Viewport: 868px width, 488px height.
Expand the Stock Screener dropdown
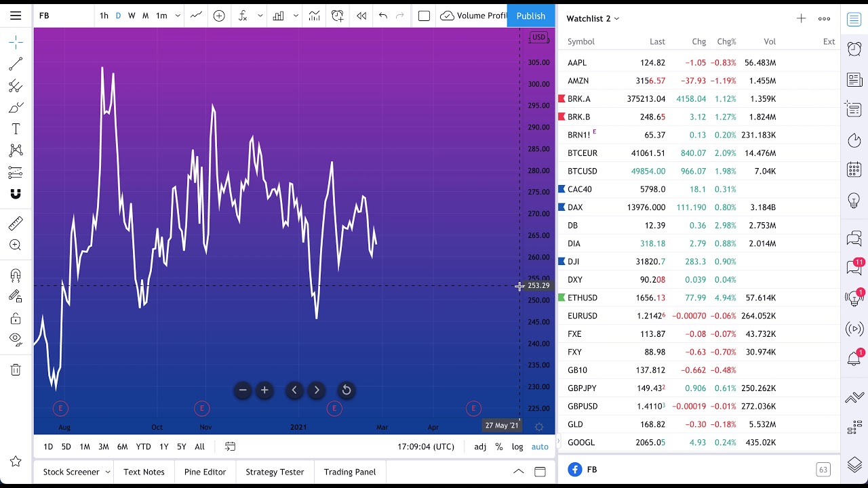tap(107, 472)
